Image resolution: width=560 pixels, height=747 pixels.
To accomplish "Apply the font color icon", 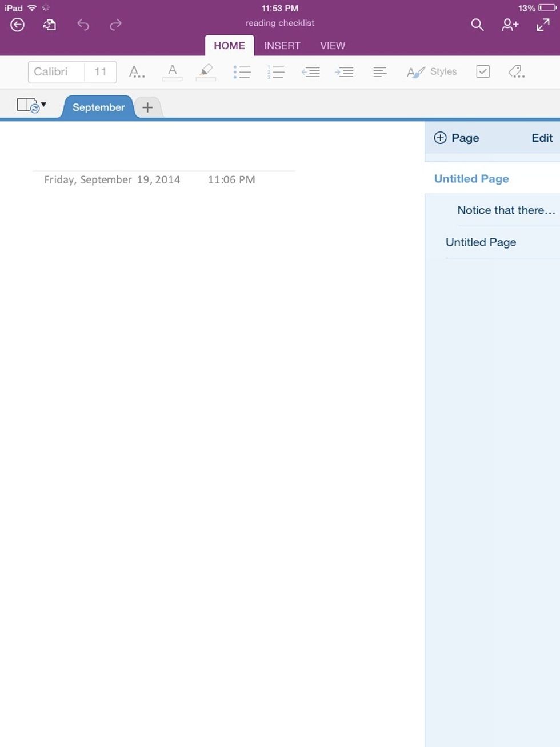I will point(173,71).
